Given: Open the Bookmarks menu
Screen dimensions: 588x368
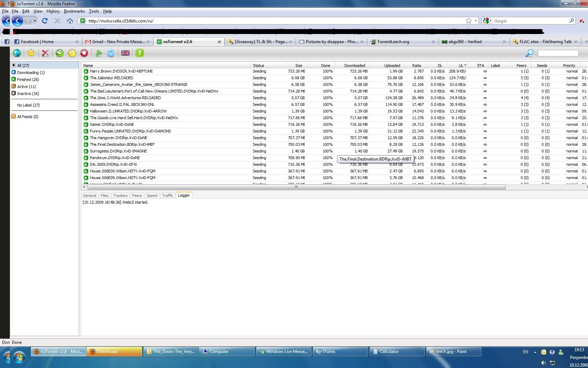Looking at the screenshot, I should click(x=74, y=11).
